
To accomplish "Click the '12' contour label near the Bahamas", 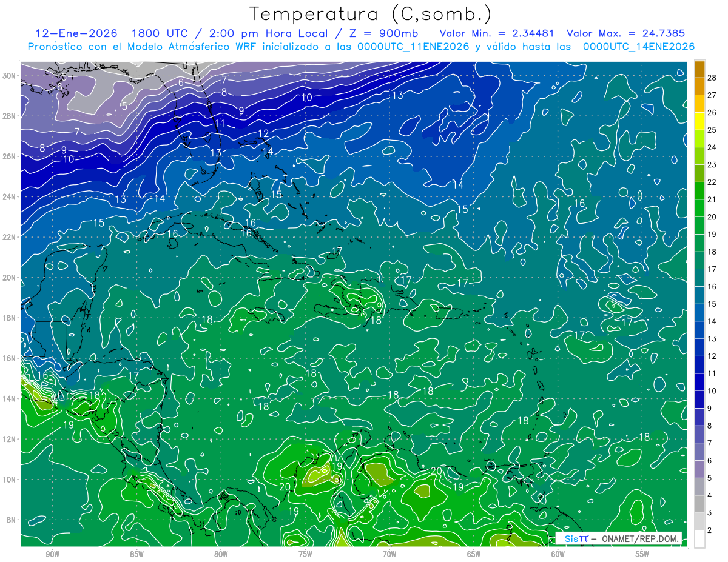I will coord(263,133).
